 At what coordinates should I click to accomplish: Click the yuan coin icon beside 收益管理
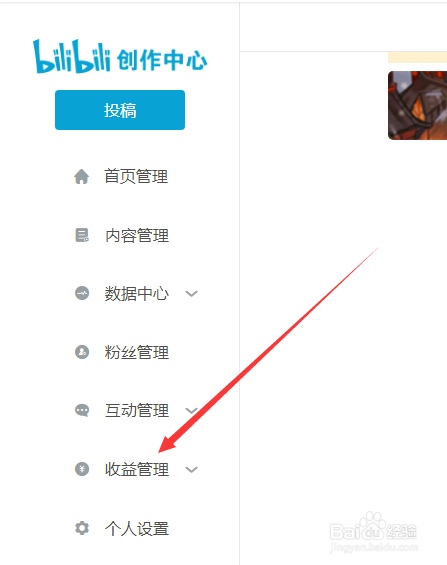tap(82, 469)
